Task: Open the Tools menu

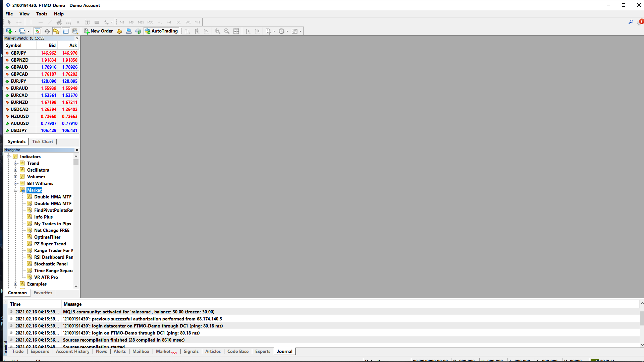Action: (x=42, y=14)
